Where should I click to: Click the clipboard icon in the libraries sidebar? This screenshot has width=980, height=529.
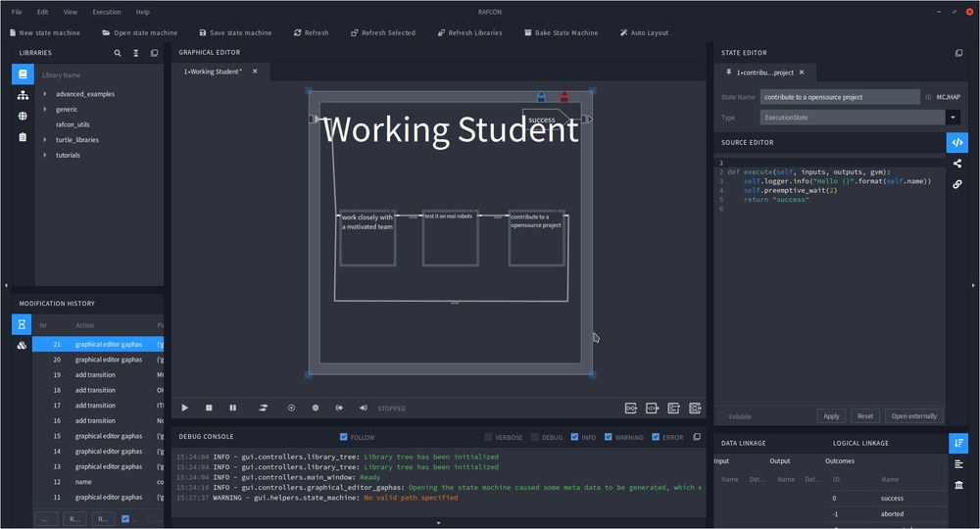click(x=23, y=137)
